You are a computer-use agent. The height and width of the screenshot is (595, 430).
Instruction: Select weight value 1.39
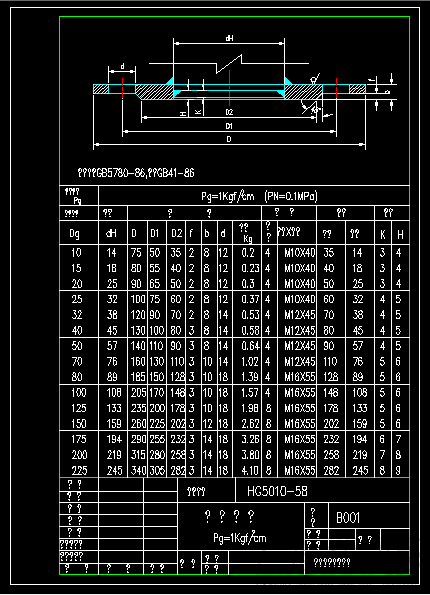tap(250, 377)
